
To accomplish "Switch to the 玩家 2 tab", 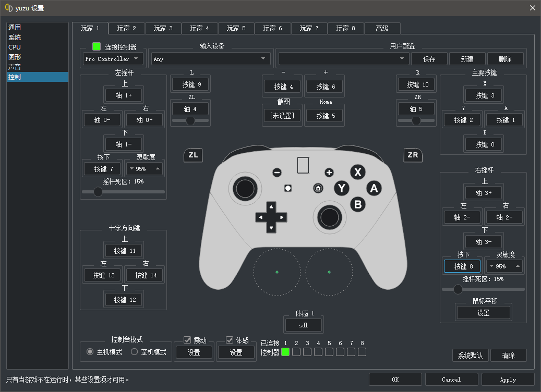I will click(x=127, y=28).
